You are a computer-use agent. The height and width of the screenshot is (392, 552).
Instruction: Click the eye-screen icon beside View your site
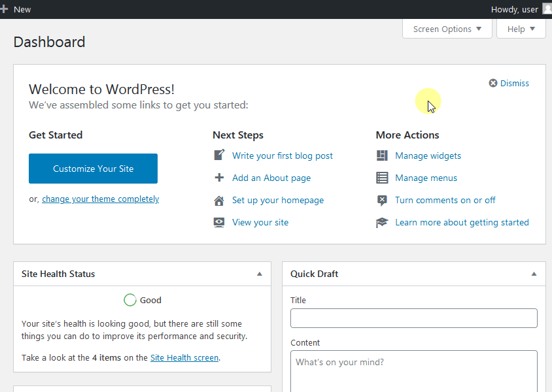pyautogui.click(x=219, y=223)
